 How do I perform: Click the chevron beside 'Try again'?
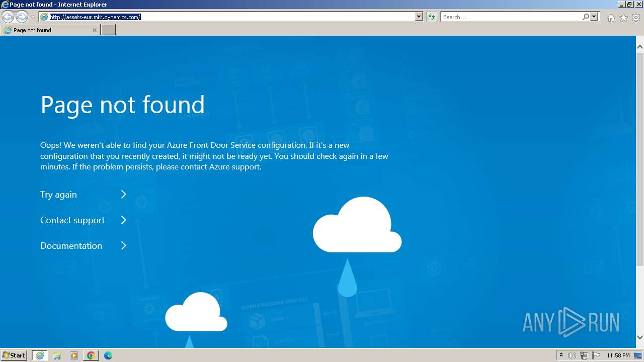point(124,194)
